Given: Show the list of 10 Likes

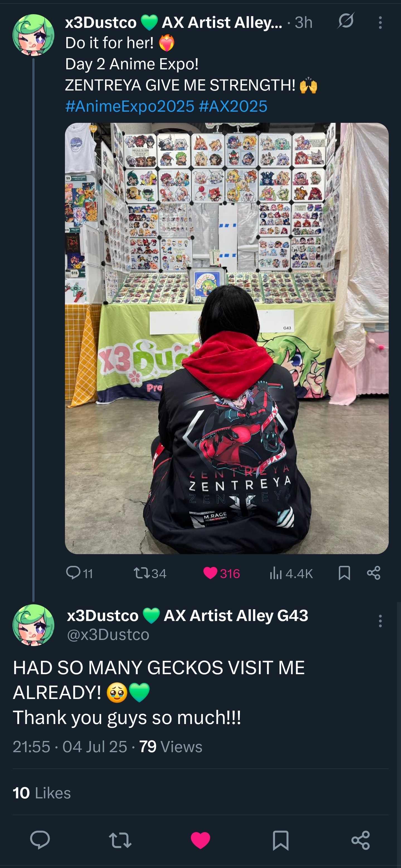Looking at the screenshot, I should point(42,793).
